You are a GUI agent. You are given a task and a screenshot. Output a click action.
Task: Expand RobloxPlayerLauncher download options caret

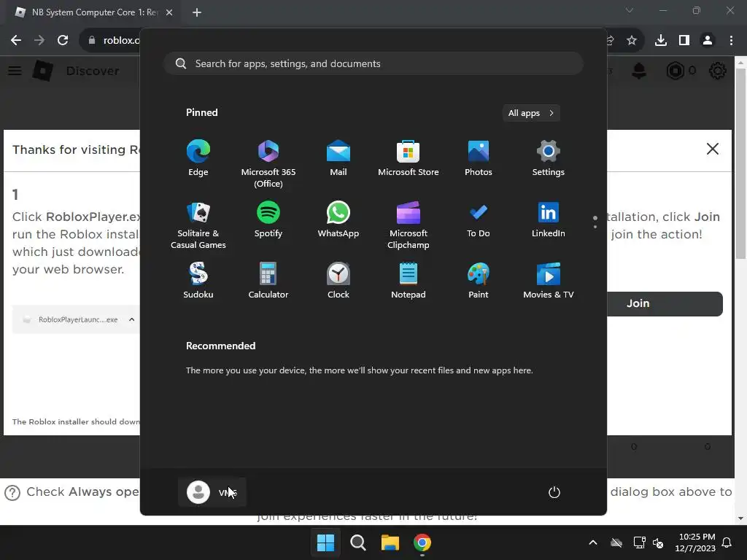click(131, 319)
